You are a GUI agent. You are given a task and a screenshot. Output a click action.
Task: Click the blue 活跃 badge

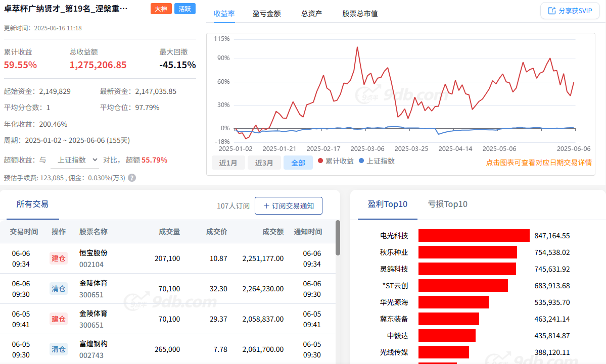pos(185,9)
